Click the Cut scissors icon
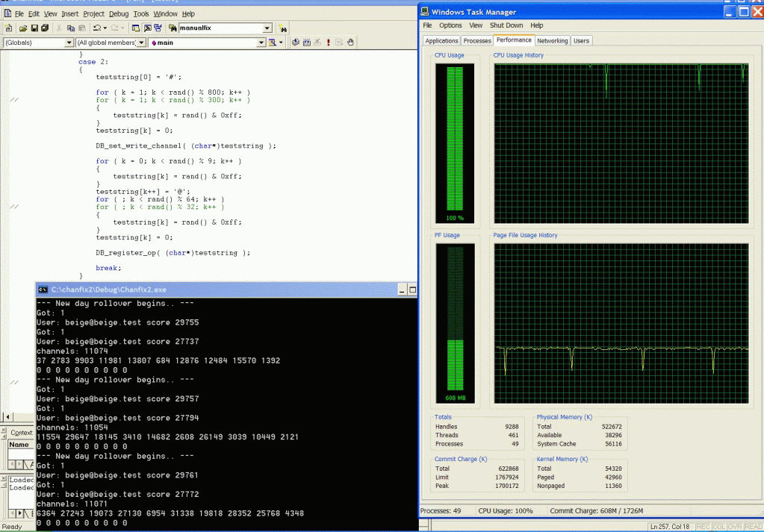This screenshot has height=532, width=764. coord(59,28)
